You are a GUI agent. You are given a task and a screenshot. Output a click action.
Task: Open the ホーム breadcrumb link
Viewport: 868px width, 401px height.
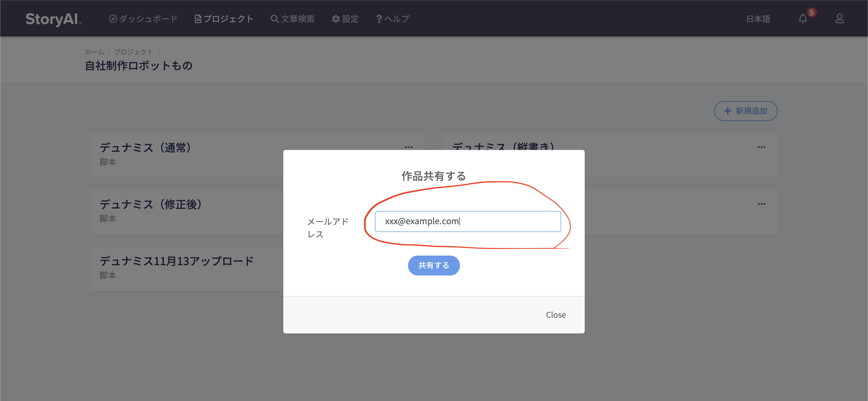(94, 52)
